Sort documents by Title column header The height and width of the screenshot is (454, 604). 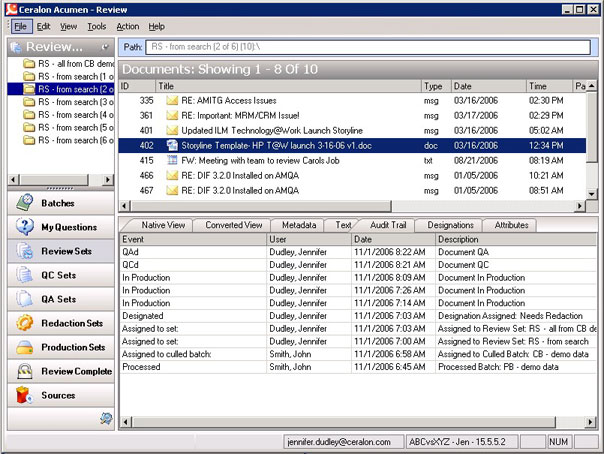pos(288,86)
